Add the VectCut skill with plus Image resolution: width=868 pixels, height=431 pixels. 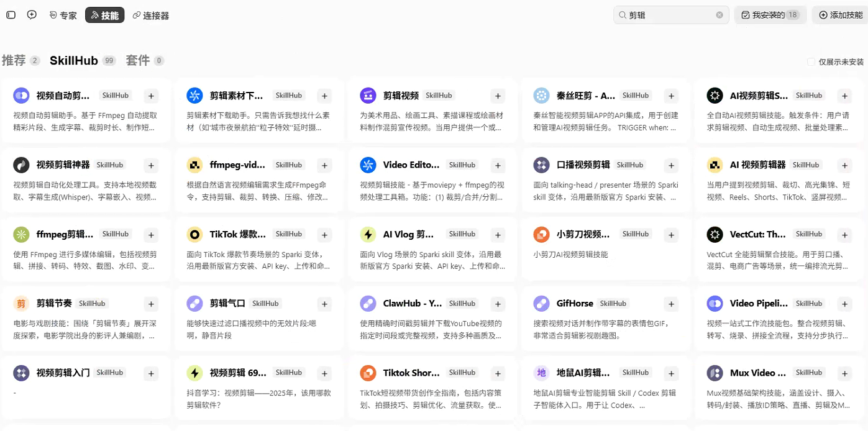(844, 235)
